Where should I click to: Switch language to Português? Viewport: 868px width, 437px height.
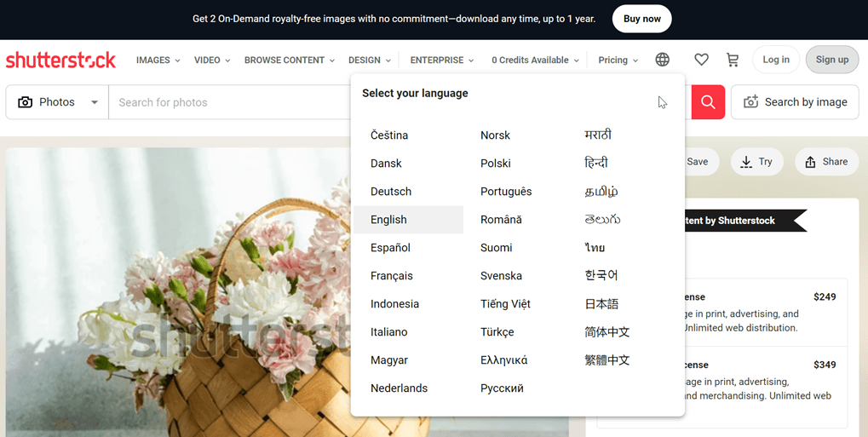coord(506,192)
